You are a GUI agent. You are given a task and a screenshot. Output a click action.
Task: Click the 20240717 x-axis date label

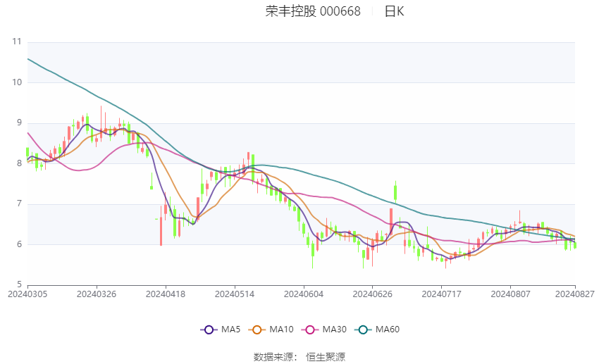(442, 294)
